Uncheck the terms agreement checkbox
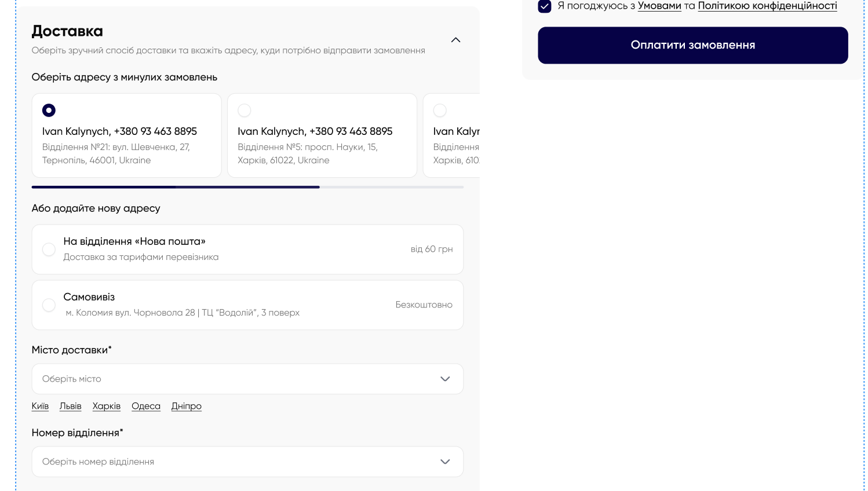Viewport: 868px width, 491px height. tap(544, 6)
